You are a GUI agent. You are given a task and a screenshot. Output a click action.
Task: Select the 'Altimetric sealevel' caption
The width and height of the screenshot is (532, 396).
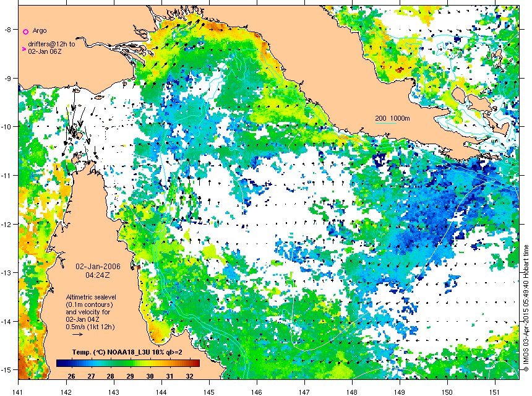click(91, 297)
